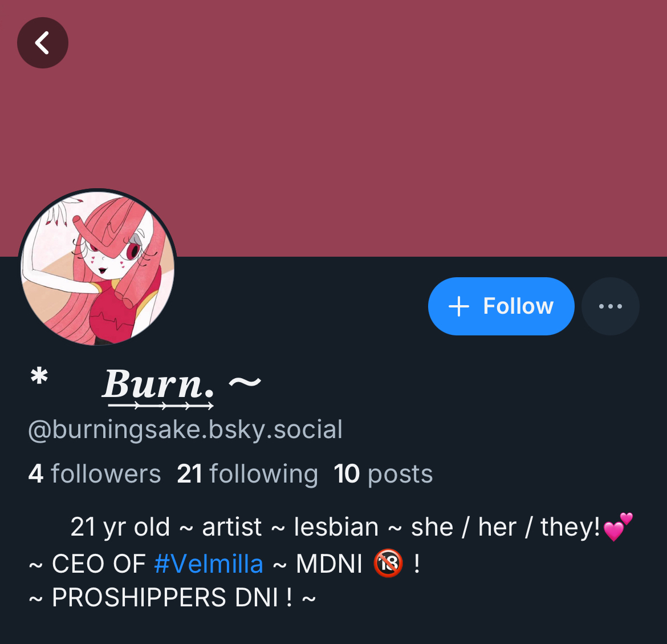
Task: Follow the Burn. profile
Action: pyautogui.click(x=501, y=306)
